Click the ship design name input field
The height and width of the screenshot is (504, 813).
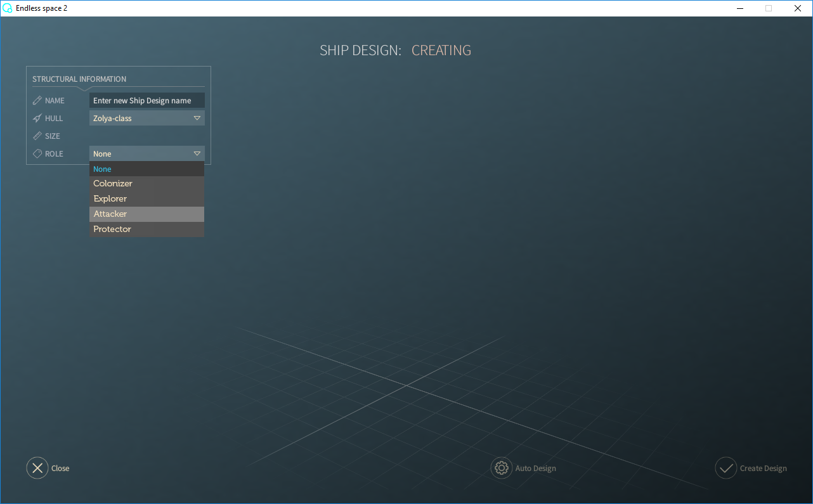point(146,100)
